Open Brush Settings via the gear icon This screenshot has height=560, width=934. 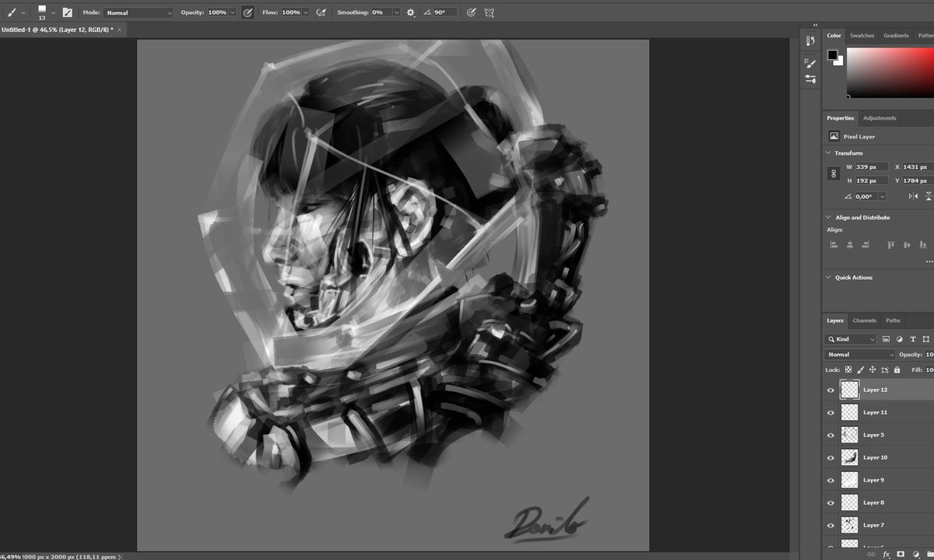click(x=410, y=12)
